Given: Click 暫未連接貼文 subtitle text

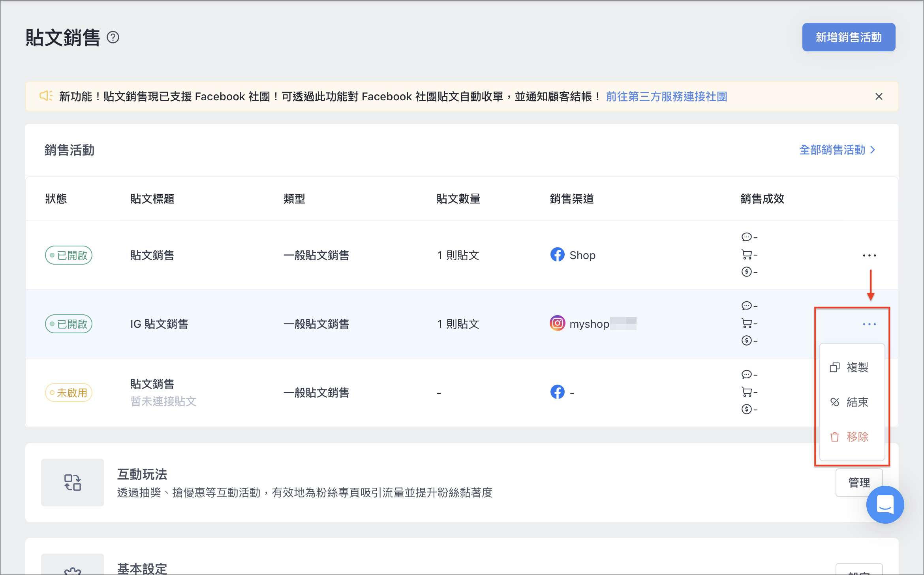Looking at the screenshot, I should click(163, 402).
